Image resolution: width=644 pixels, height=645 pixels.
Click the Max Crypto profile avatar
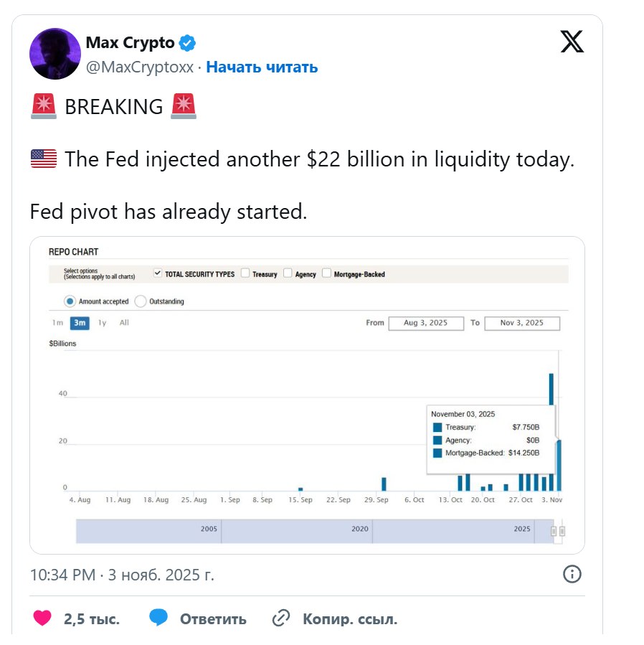[55, 54]
